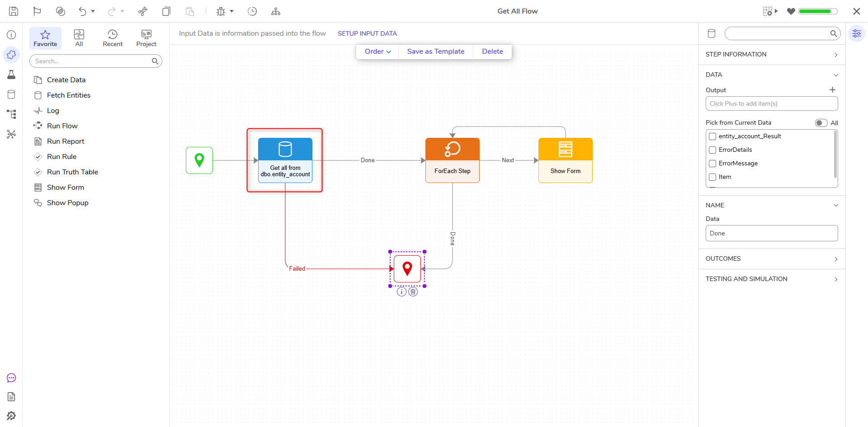Open the Redo history dropdown arrow
The width and height of the screenshot is (868, 427).
[x=123, y=11]
